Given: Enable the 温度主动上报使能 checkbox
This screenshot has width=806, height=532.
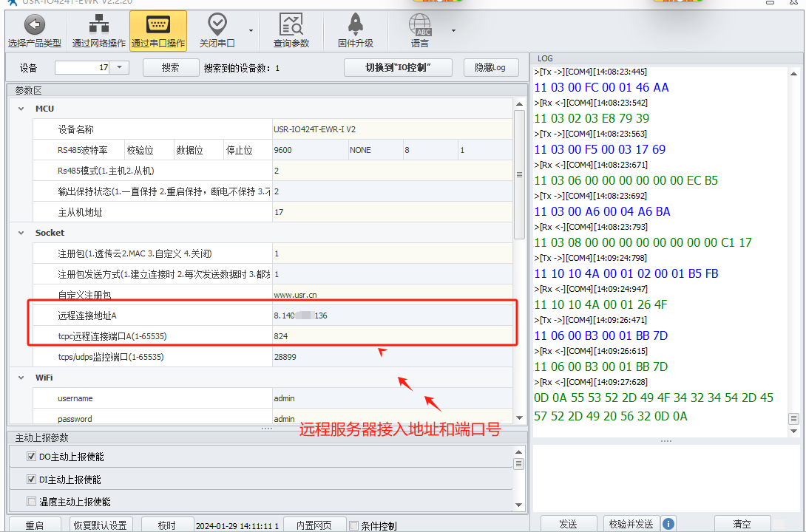Looking at the screenshot, I should 32,501.
